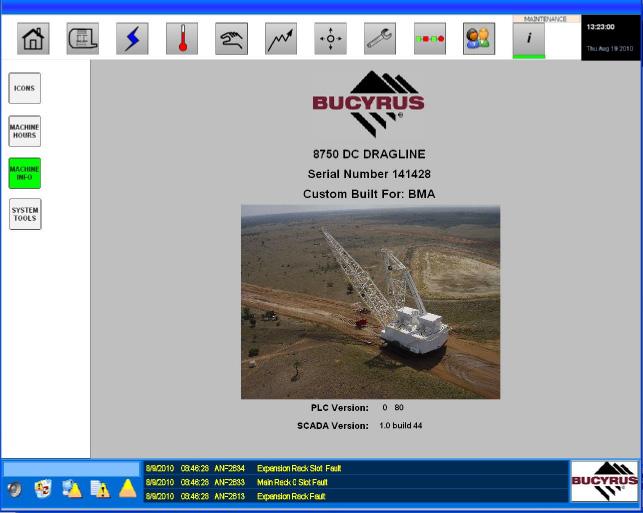This screenshot has height=513, width=643.
Task: Click the SCADA Version 1.0 build 44 value
Action: 401,426
